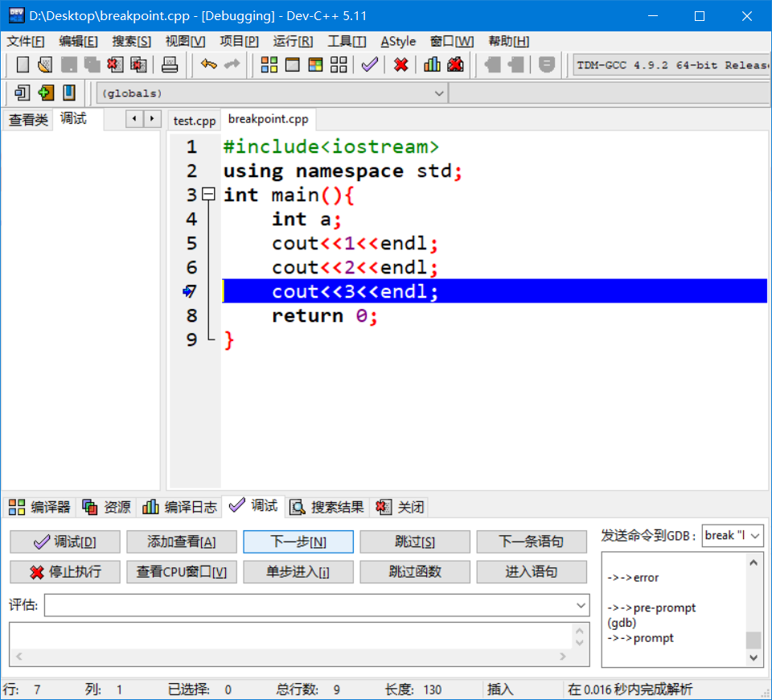Click the green Insert Unit icon below the toolbar

point(47,93)
